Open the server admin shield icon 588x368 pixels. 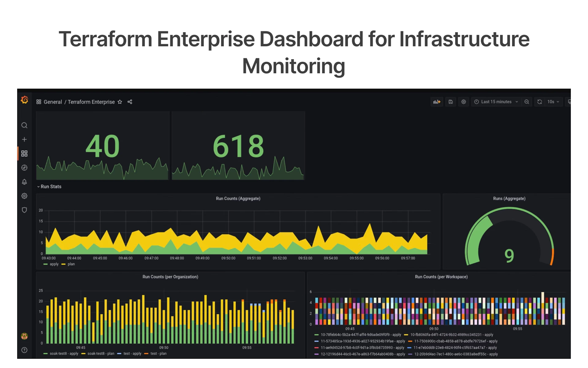24,210
